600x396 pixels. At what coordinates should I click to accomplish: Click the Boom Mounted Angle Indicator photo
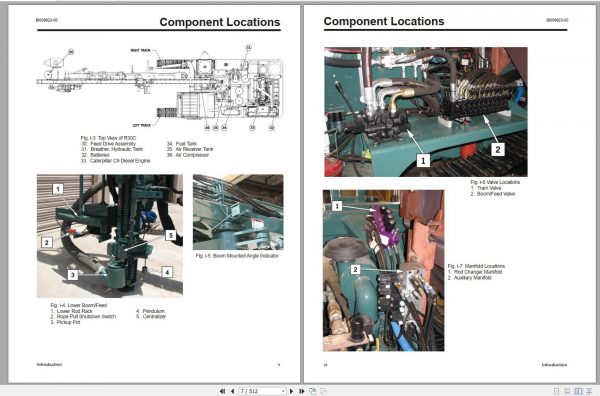(238, 212)
